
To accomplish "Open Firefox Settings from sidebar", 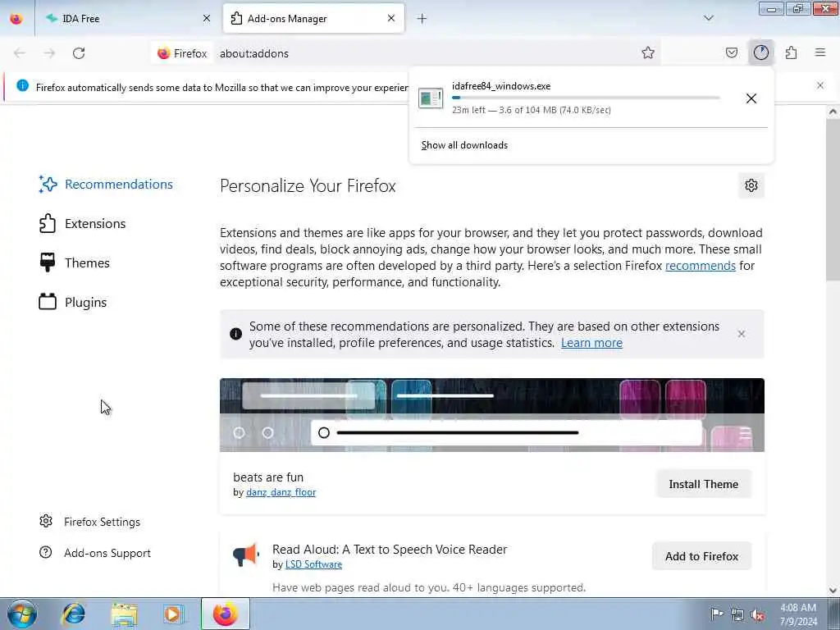I will (x=90, y=521).
